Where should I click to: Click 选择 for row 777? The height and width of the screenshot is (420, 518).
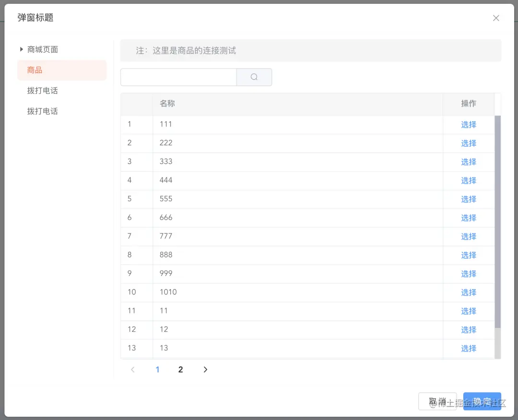469,236
